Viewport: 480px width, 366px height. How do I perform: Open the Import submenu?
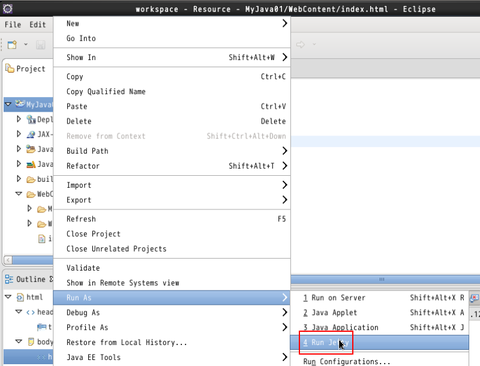click(172, 185)
